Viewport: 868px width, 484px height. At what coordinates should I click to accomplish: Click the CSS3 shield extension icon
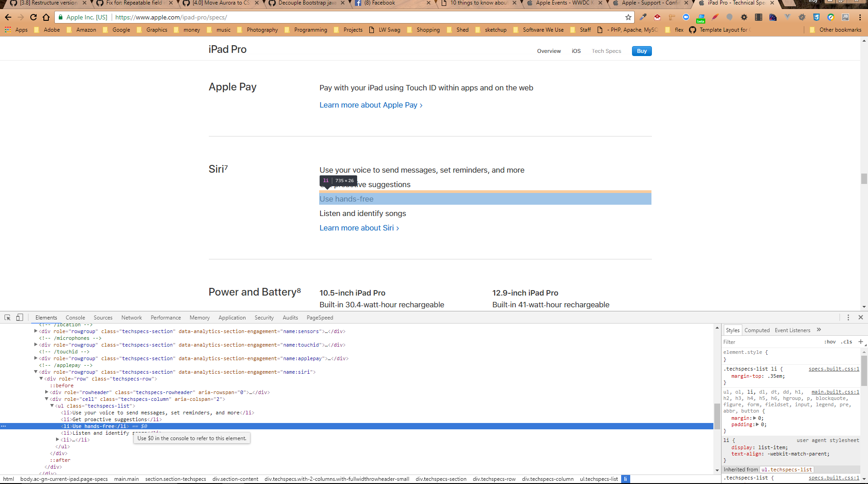pos(816,17)
